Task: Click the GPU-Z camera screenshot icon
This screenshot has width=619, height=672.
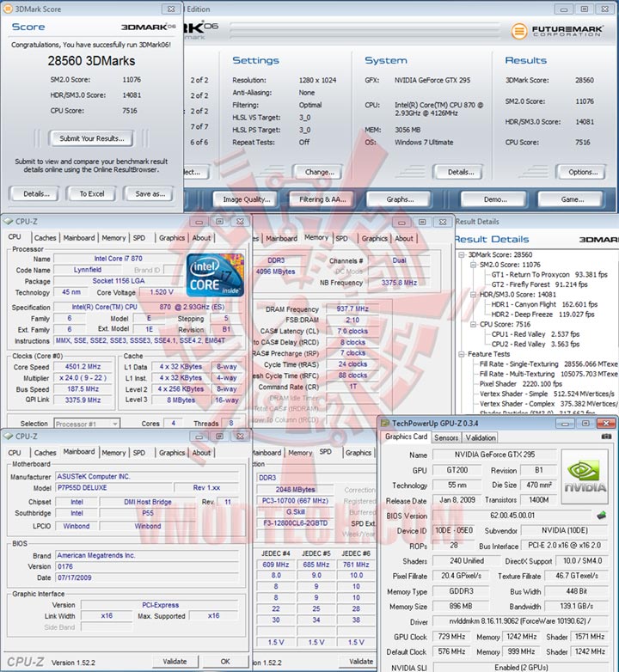Action: pyautogui.click(x=606, y=437)
